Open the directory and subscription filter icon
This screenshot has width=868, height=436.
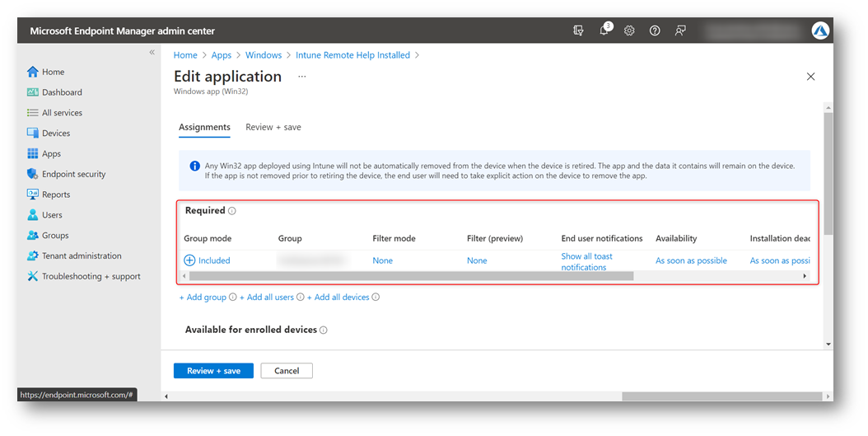coord(578,31)
